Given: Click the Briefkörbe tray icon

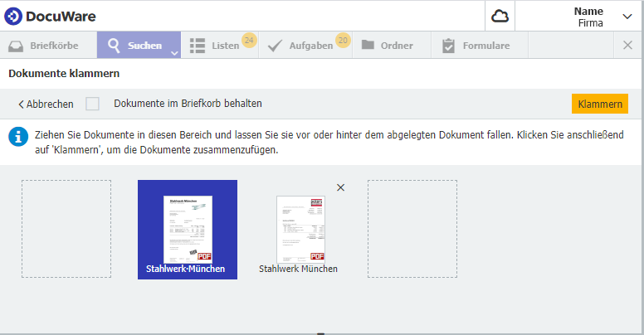Looking at the screenshot, I should pos(16,46).
